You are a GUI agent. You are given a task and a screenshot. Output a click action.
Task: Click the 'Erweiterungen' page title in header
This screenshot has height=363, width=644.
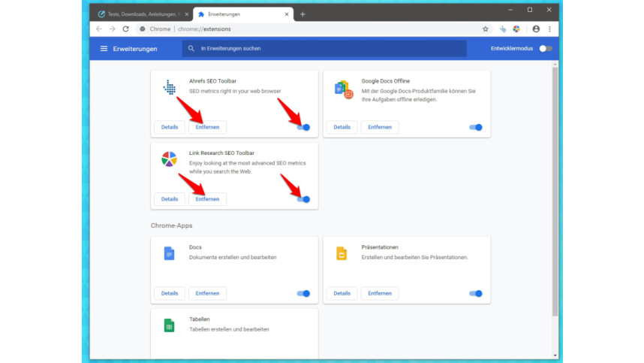click(x=135, y=49)
